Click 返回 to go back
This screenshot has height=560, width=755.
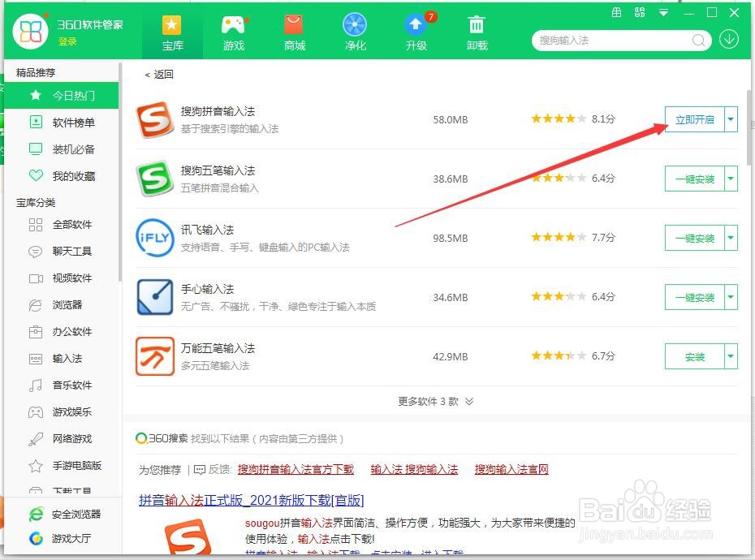(x=159, y=75)
